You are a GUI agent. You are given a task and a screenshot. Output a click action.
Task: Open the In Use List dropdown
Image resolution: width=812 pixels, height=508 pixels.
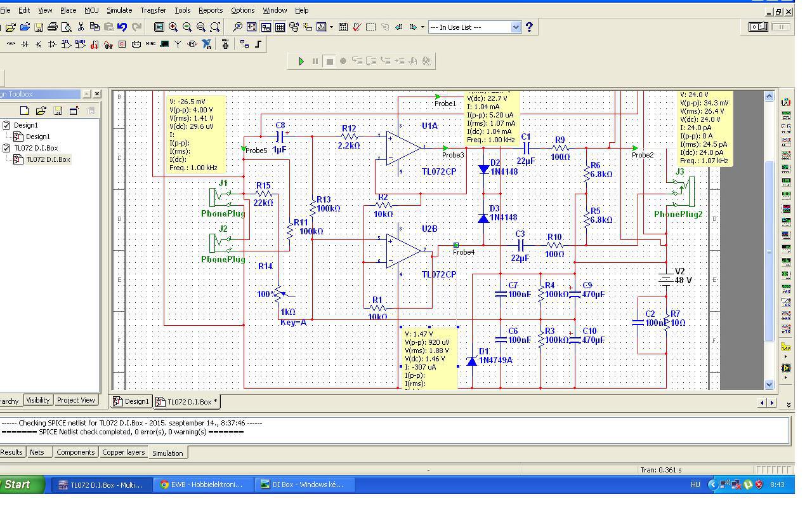(515, 27)
